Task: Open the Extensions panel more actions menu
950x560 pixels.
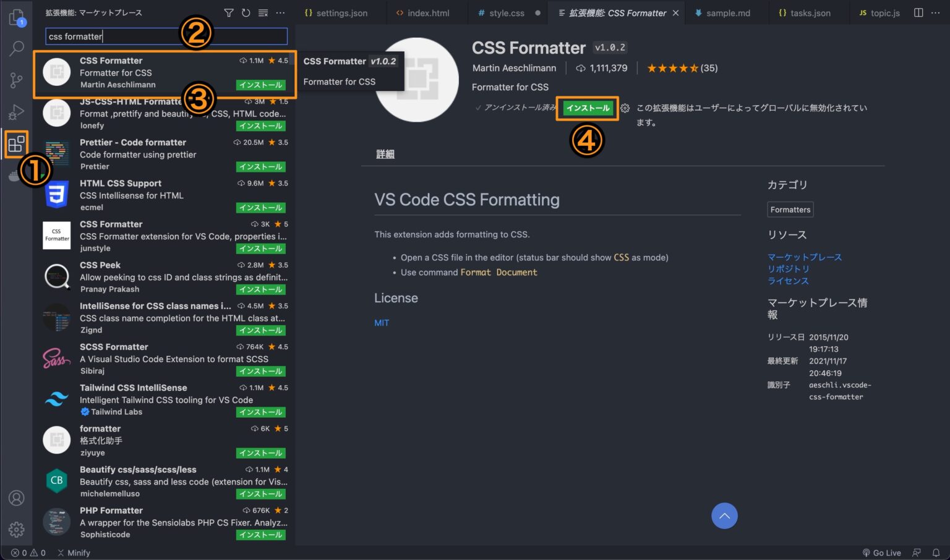Action: click(280, 12)
